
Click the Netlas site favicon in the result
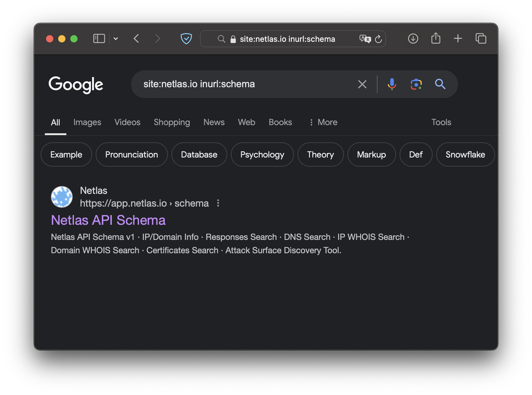click(x=62, y=197)
